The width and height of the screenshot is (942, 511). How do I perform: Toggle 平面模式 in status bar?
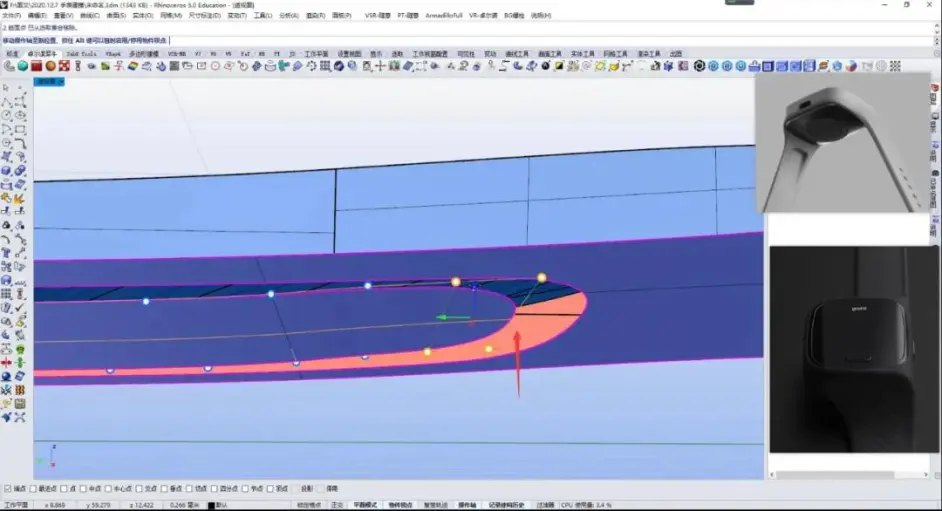365,505
